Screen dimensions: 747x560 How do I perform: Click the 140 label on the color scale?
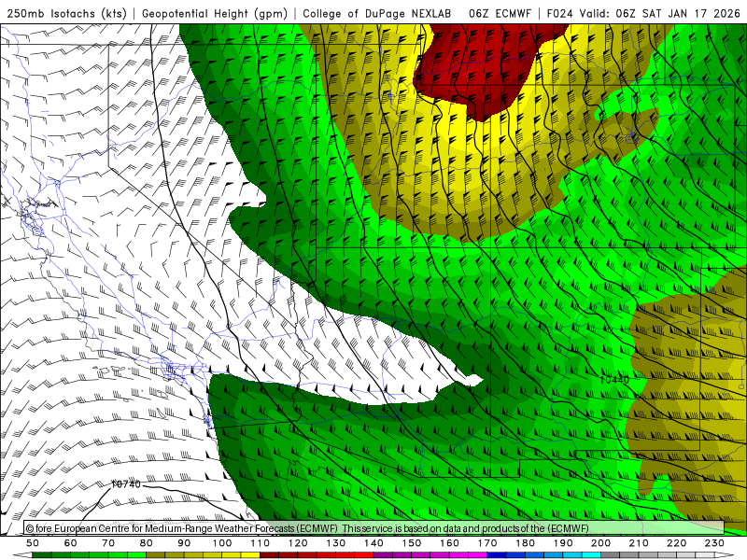coord(373,543)
